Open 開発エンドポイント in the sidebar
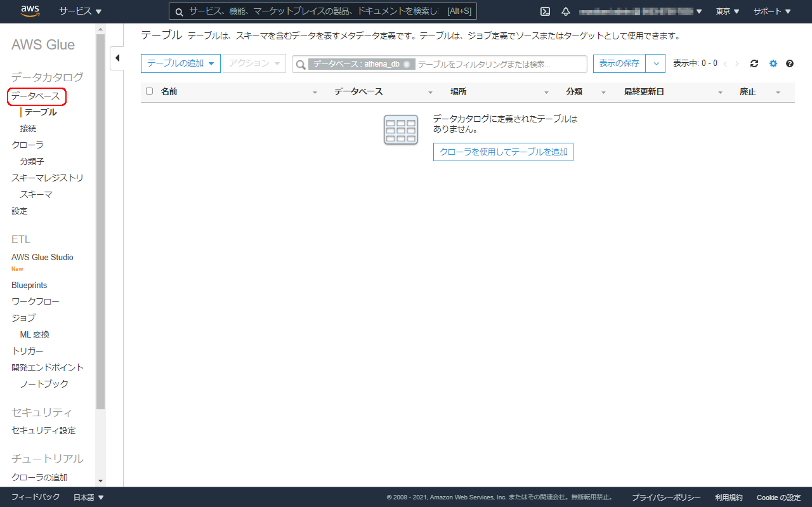This screenshot has width=812, height=507. tap(48, 367)
